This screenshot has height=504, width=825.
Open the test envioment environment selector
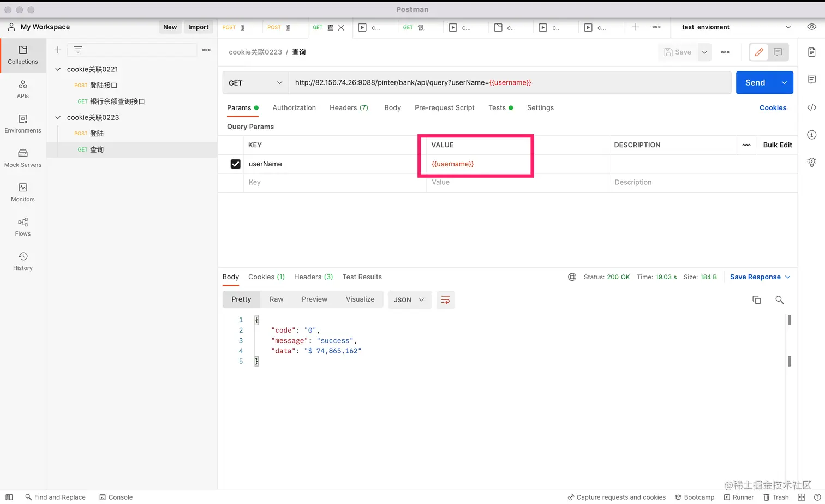736,27
